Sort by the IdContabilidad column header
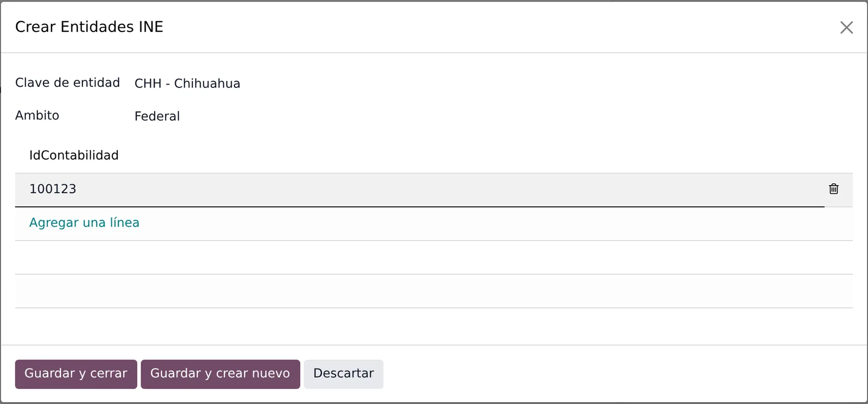 [x=74, y=155]
